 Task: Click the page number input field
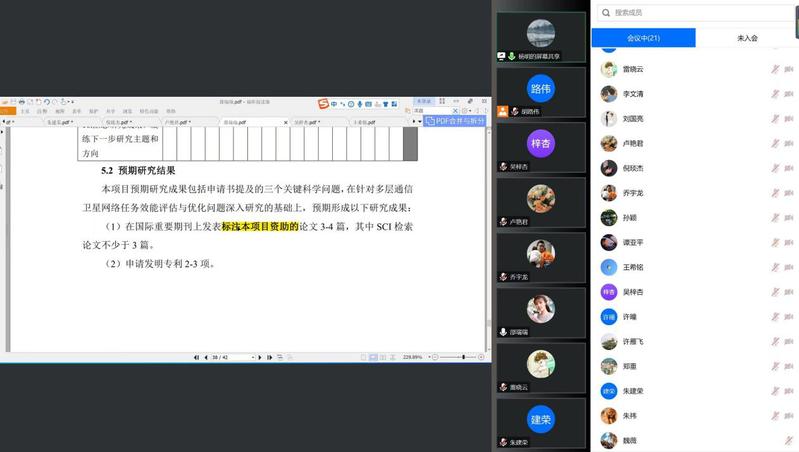[219, 357]
